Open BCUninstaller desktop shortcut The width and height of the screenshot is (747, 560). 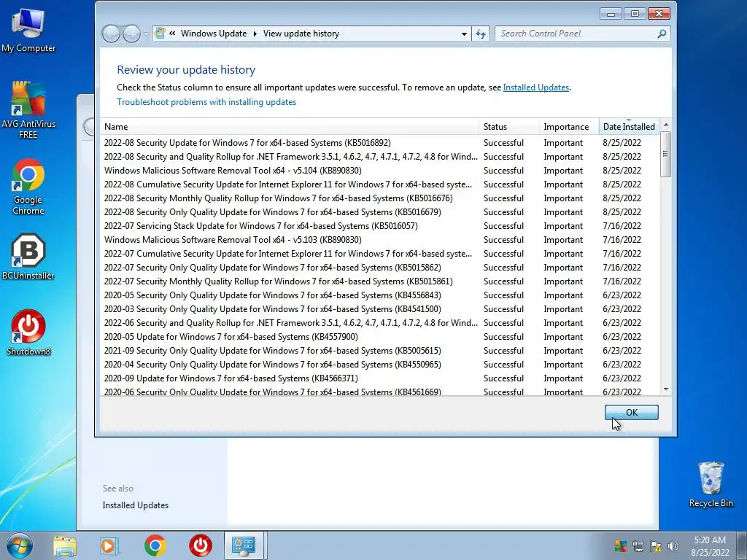pos(28,256)
